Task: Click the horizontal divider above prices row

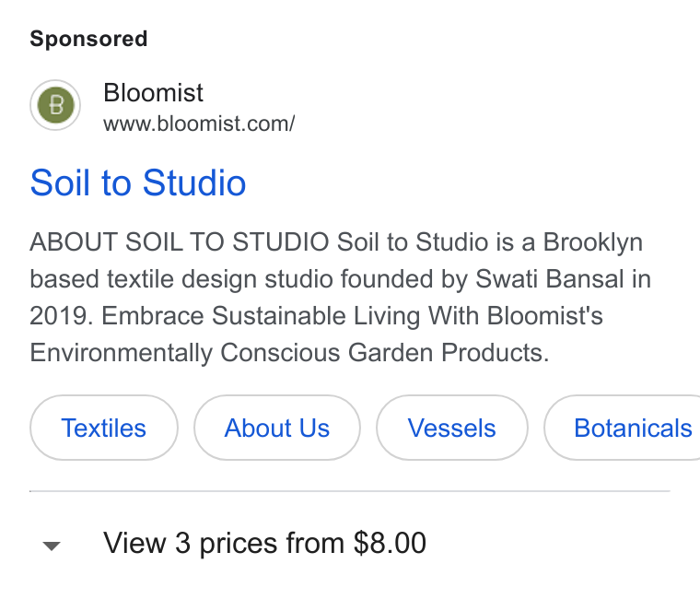Action: point(350,491)
